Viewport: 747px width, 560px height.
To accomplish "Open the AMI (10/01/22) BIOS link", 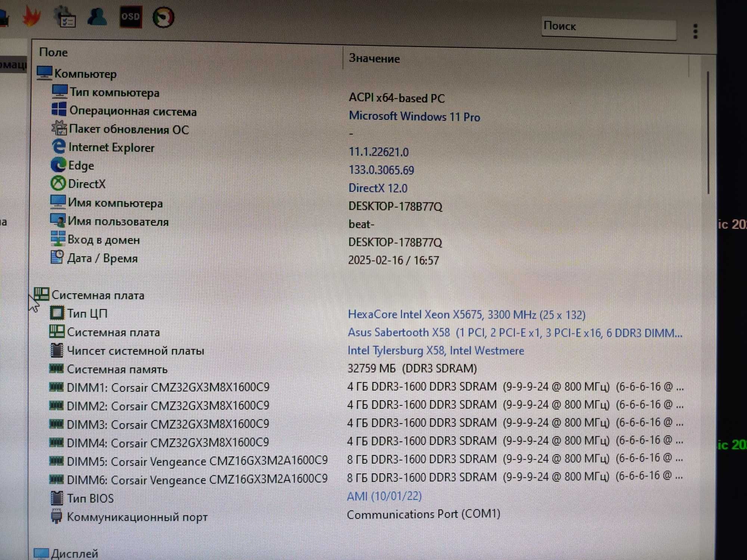I will (384, 496).
